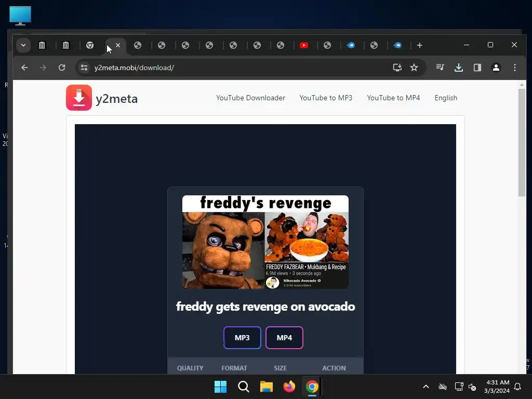Toggle the Chrome side panel

[477, 68]
